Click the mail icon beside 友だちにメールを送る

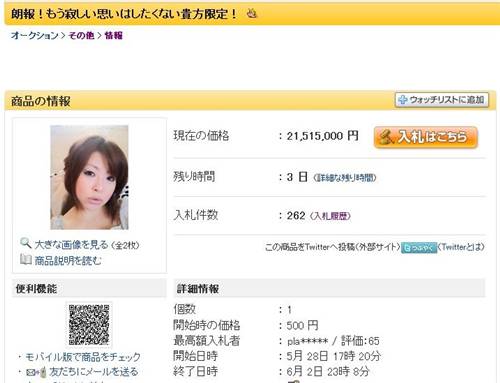click(36, 372)
